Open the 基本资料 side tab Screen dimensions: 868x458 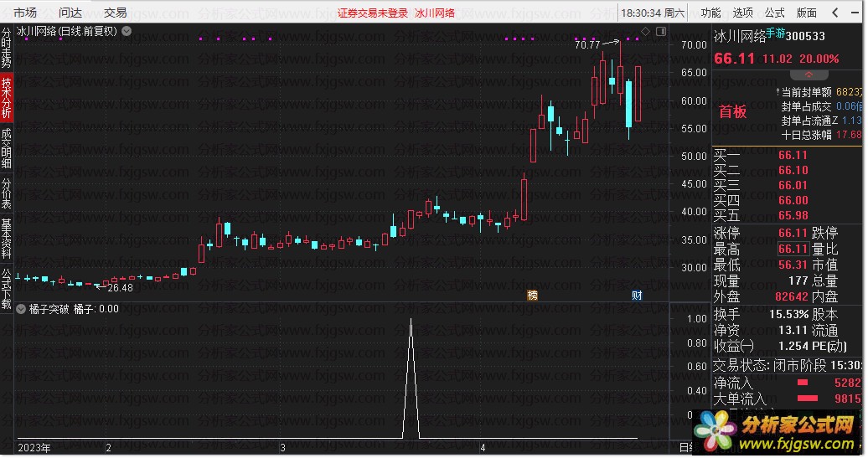[6, 239]
